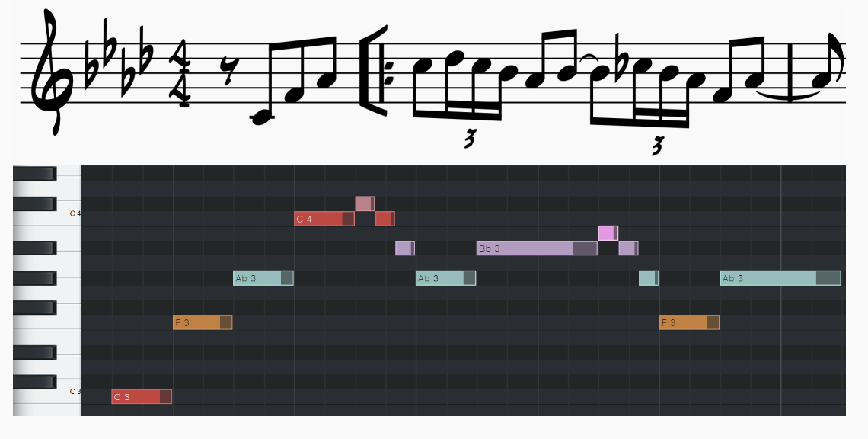This screenshot has height=439, width=868.
Task: Select the long purple Bb 3 note
Action: [537, 248]
